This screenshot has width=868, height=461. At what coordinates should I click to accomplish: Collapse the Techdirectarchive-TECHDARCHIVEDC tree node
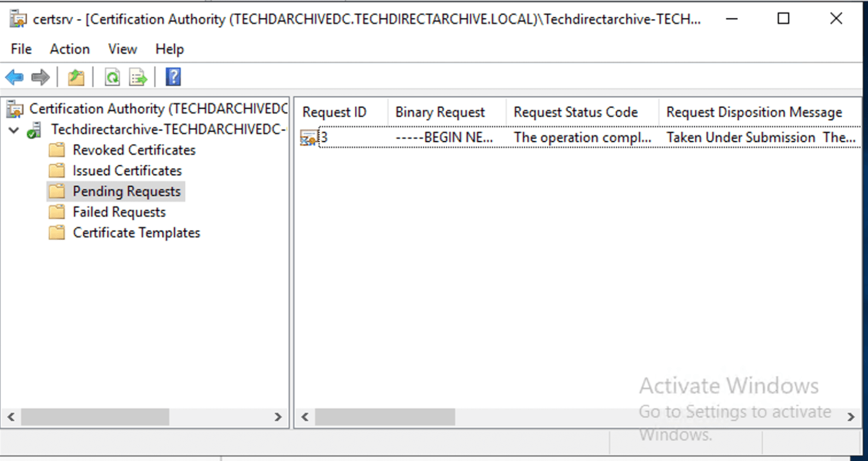pos(14,130)
